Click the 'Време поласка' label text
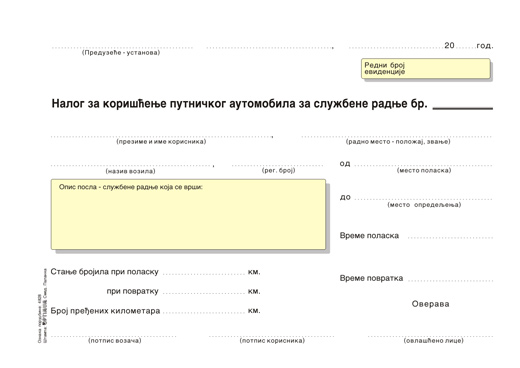Viewport: 520px width, 368px height. click(369, 235)
